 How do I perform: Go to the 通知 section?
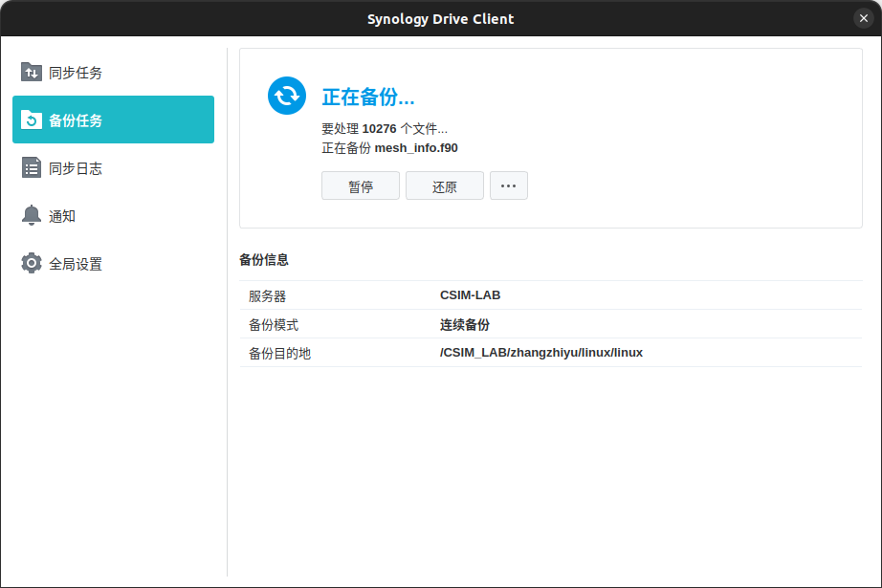pyautogui.click(x=113, y=215)
